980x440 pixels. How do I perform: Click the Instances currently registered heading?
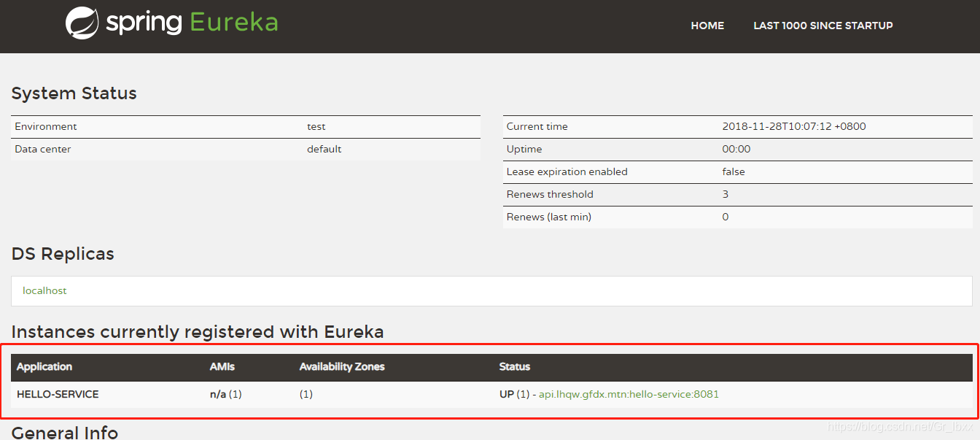tap(198, 332)
